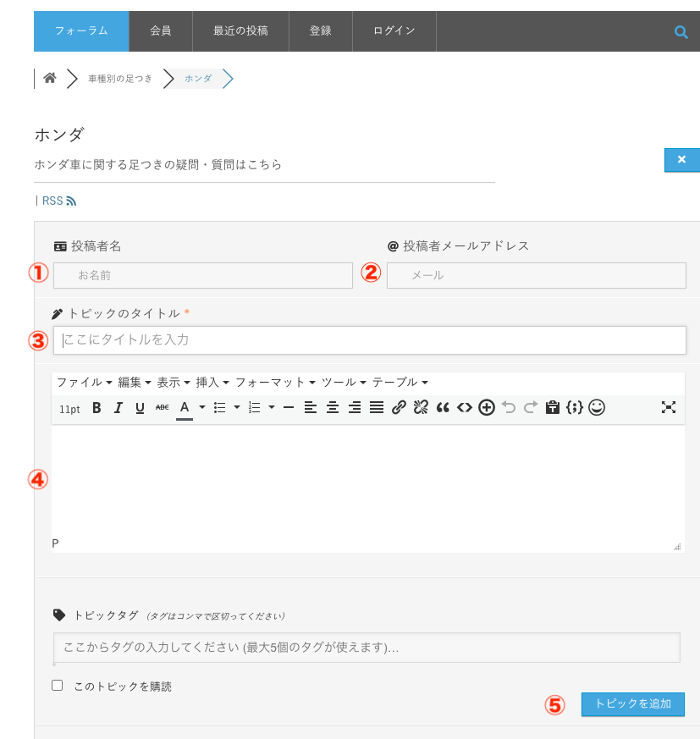Insert a blockquote via the quote icon

click(443, 408)
